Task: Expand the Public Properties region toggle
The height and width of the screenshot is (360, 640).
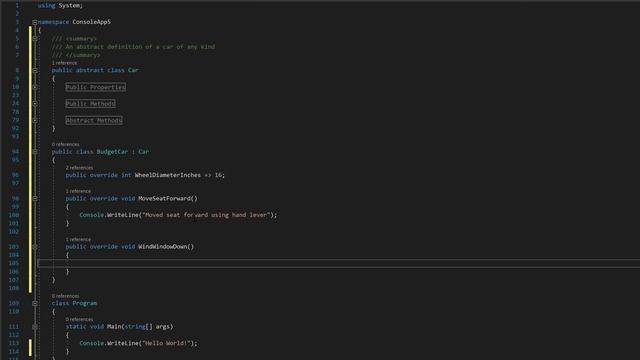Action: pyautogui.click(x=35, y=87)
